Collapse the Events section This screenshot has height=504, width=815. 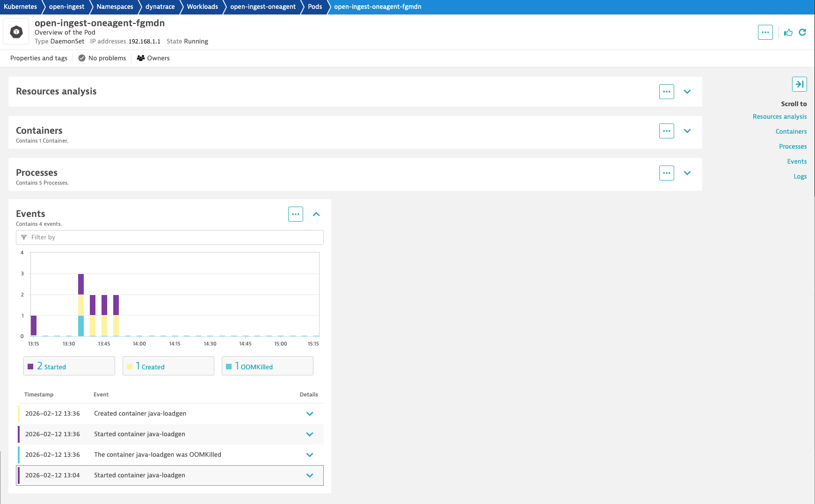click(316, 214)
